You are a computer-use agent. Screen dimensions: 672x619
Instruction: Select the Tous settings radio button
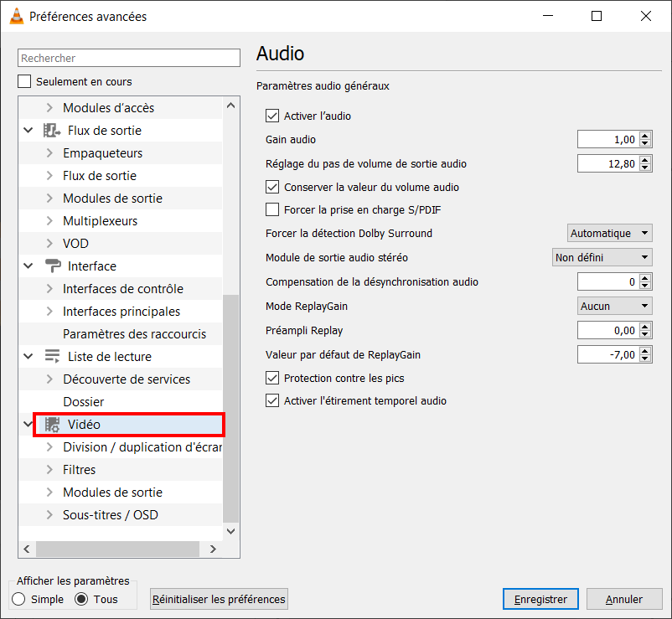click(x=81, y=599)
